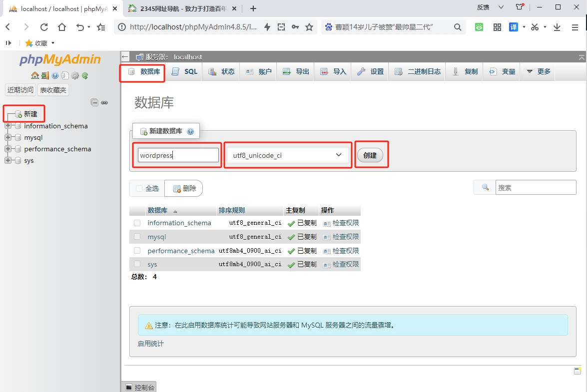Open the 更多 dropdown menu
Screen dimensions: 587x392
tap(539, 71)
